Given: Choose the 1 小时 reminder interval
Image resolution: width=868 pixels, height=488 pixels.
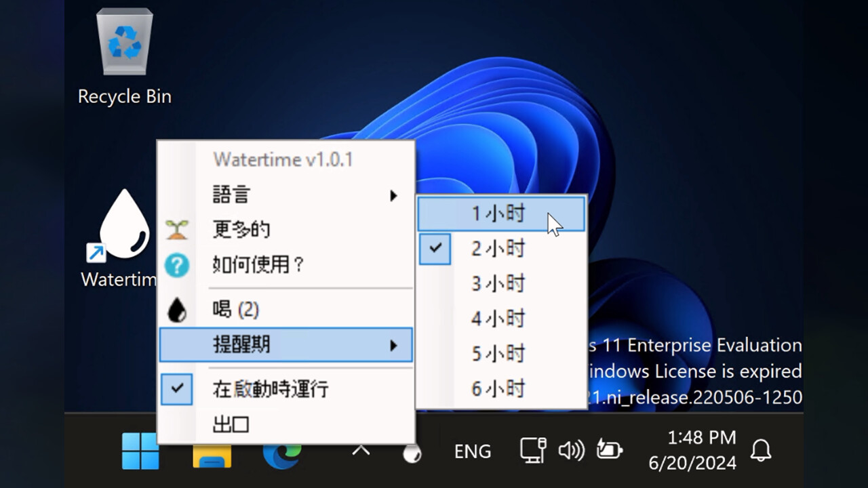Looking at the screenshot, I should [498, 213].
